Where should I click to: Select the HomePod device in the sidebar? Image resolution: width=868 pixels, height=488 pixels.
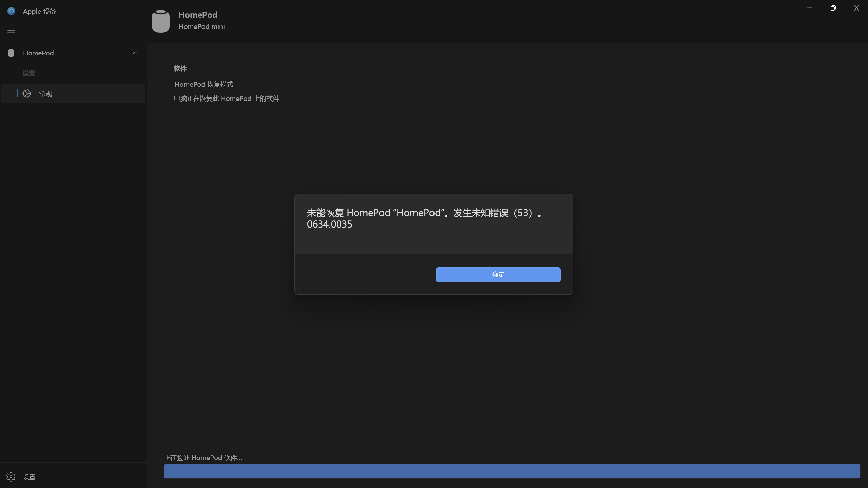tap(38, 53)
